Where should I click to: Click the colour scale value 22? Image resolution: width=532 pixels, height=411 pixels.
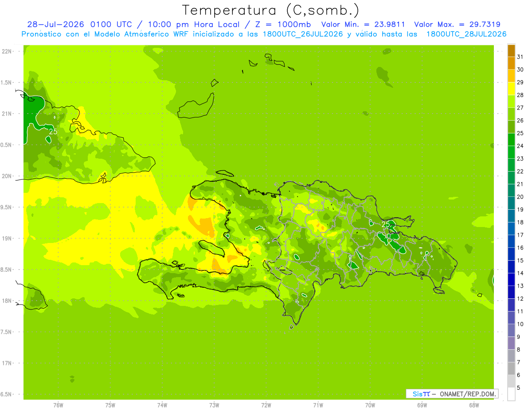click(x=520, y=171)
